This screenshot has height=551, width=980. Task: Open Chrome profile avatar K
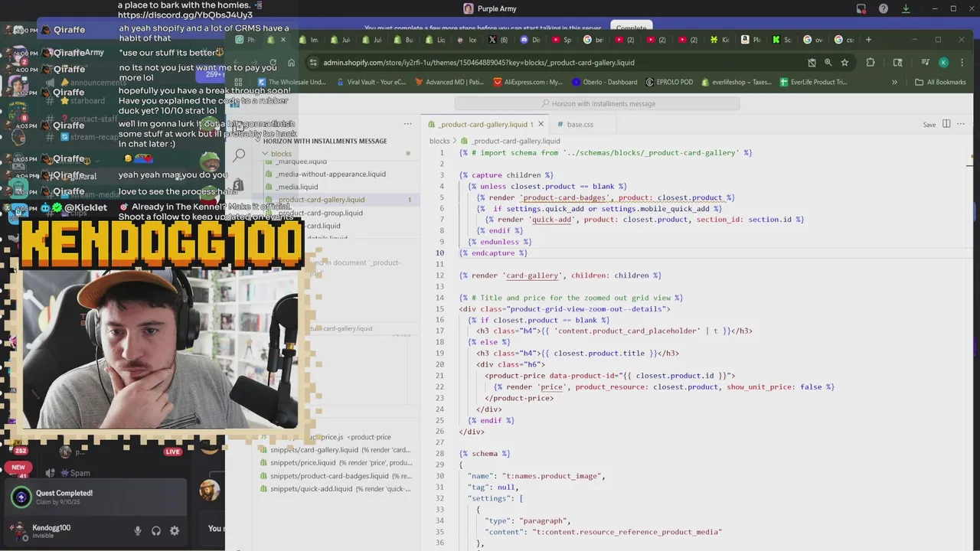pyautogui.click(x=943, y=63)
